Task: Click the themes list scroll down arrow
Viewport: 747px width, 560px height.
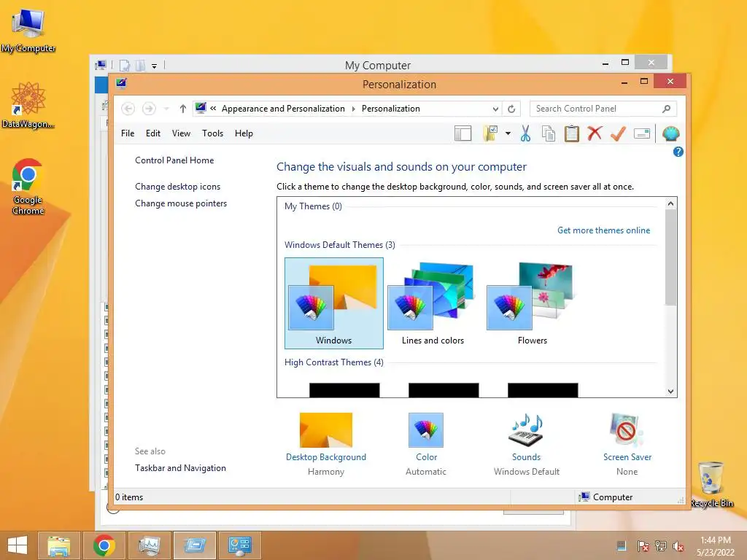Action: tap(671, 392)
